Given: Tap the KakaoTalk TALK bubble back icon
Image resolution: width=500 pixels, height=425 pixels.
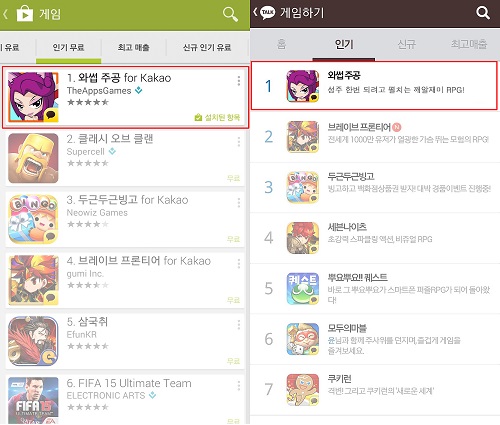Looking at the screenshot, I should pos(267,13).
